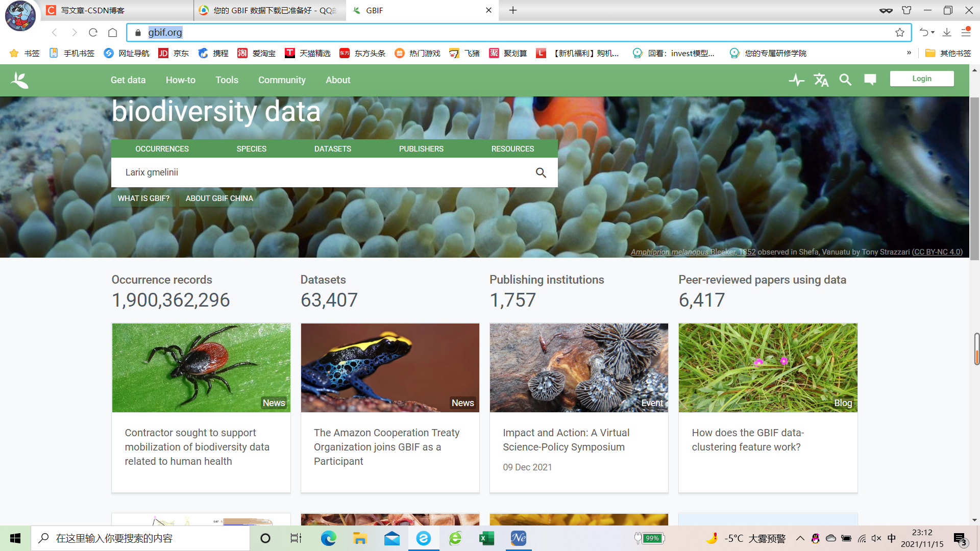The image size is (980, 551).
Task: Submit search with magnifier in search box
Action: pos(541,173)
